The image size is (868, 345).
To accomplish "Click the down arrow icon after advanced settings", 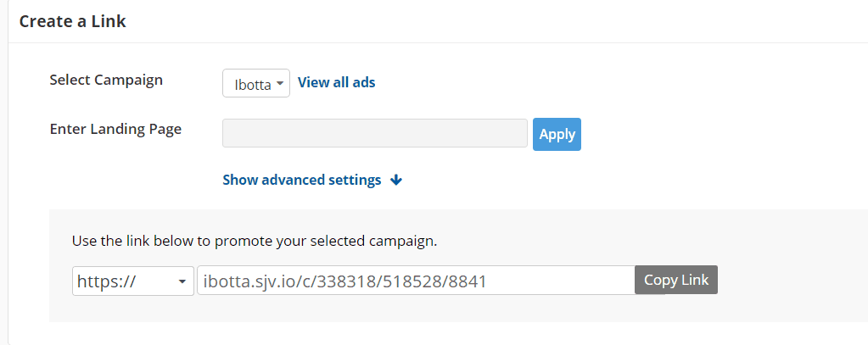I will pos(395,181).
